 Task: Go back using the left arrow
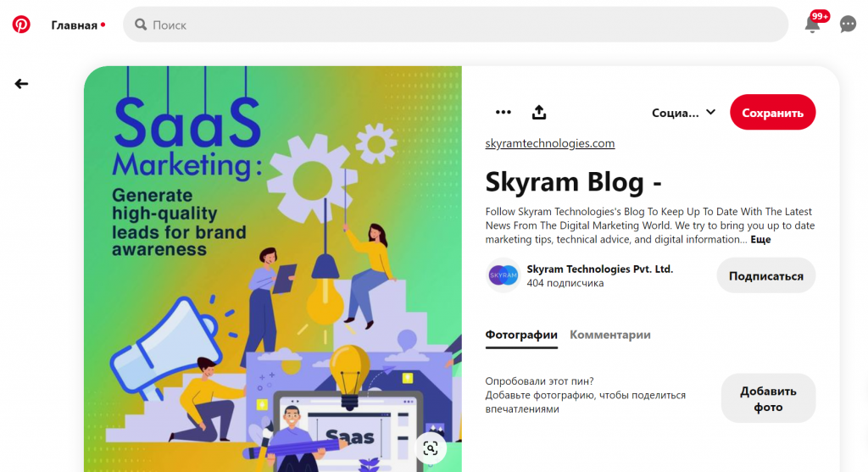tap(21, 84)
